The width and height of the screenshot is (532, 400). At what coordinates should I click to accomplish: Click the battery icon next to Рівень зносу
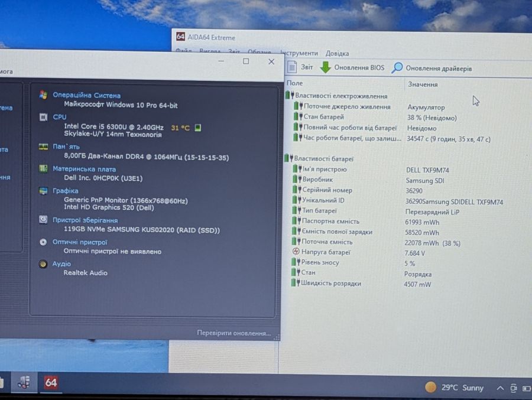(x=296, y=262)
